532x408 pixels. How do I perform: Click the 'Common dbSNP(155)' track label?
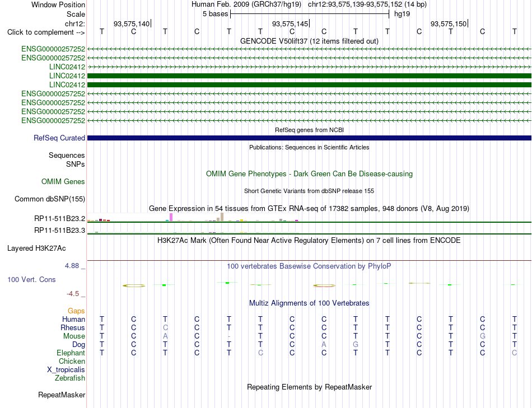point(49,199)
